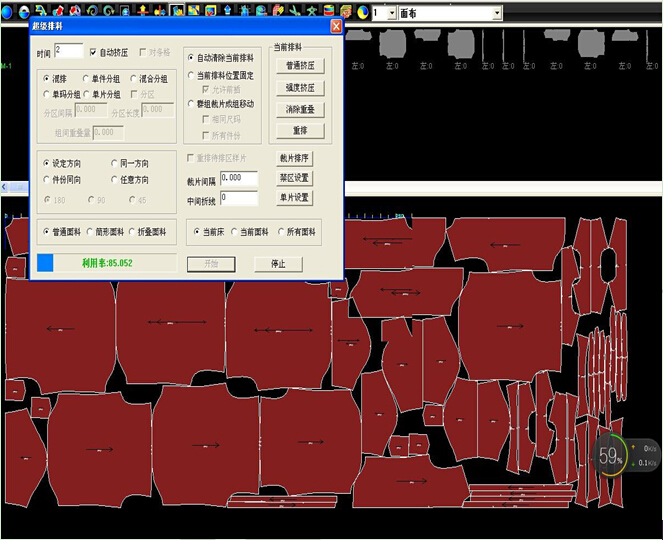Toggle the 自动挤压 checkbox
This screenshot has height=540, width=663.
(x=94, y=51)
